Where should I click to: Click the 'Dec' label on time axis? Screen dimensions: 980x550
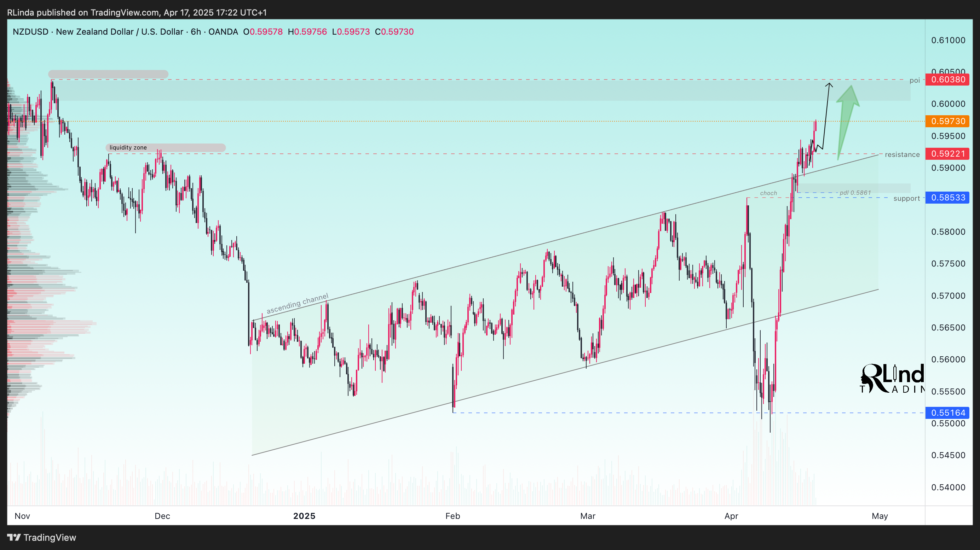point(162,516)
